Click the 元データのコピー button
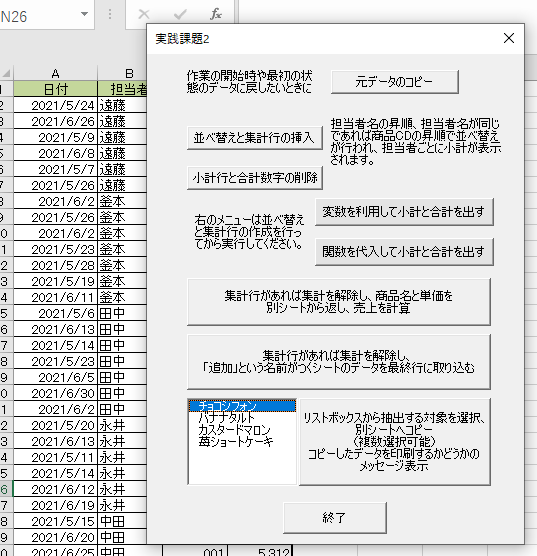This screenshot has height=556, width=537. pos(394,82)
